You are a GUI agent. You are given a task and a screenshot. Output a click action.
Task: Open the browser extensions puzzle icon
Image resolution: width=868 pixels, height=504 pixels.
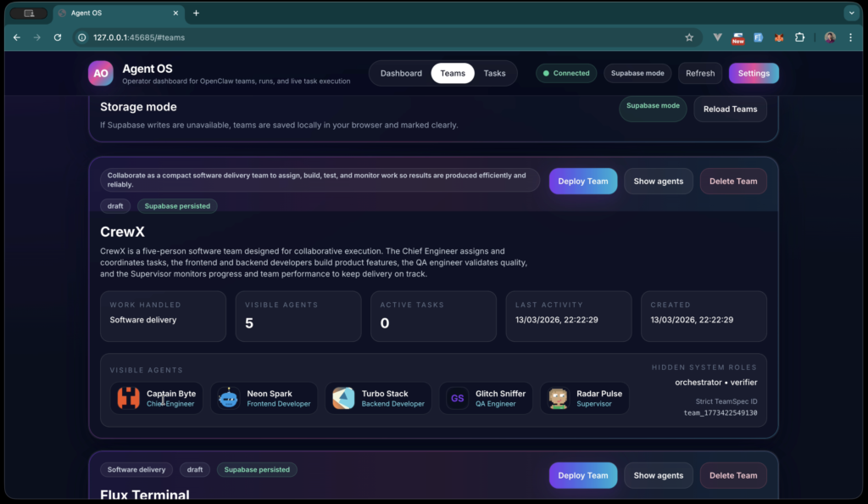[x=800, y=37]
